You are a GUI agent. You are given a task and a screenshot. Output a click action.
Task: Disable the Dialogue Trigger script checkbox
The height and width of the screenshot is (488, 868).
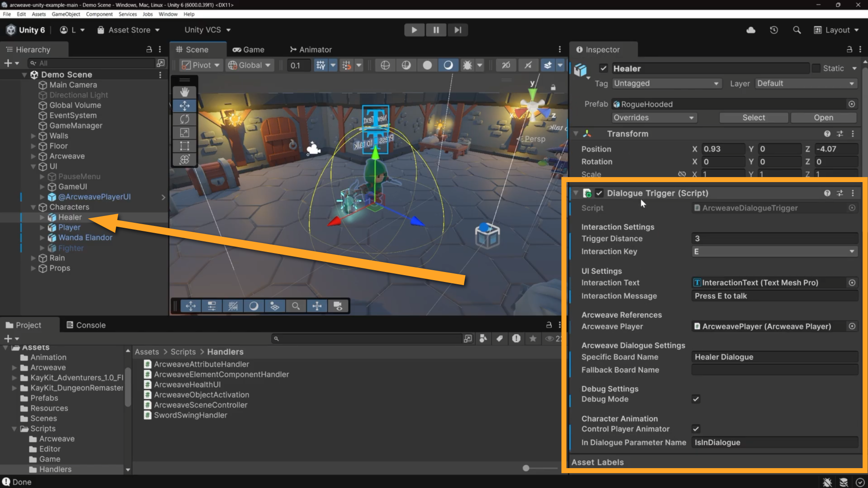[x=599, y=193]
